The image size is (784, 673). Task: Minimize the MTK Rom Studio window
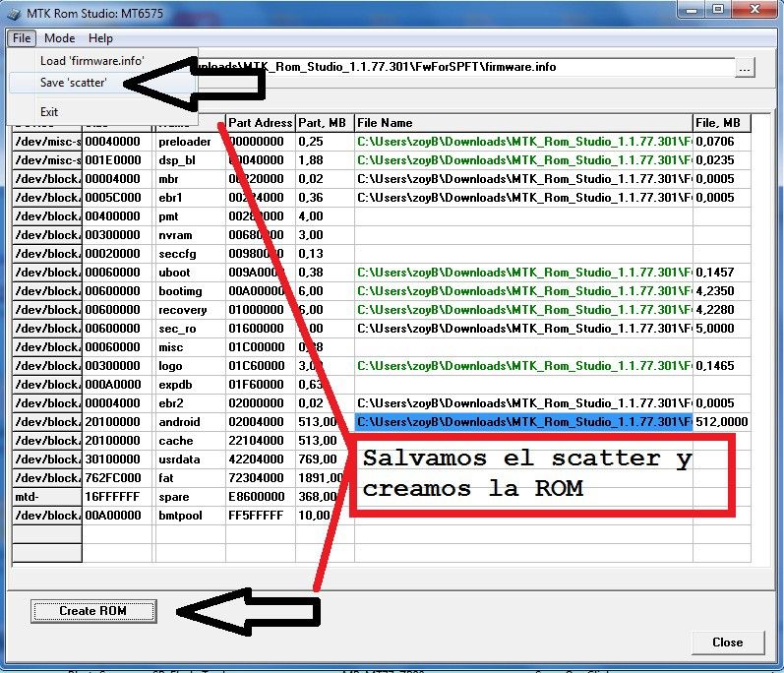pos(692,10)
